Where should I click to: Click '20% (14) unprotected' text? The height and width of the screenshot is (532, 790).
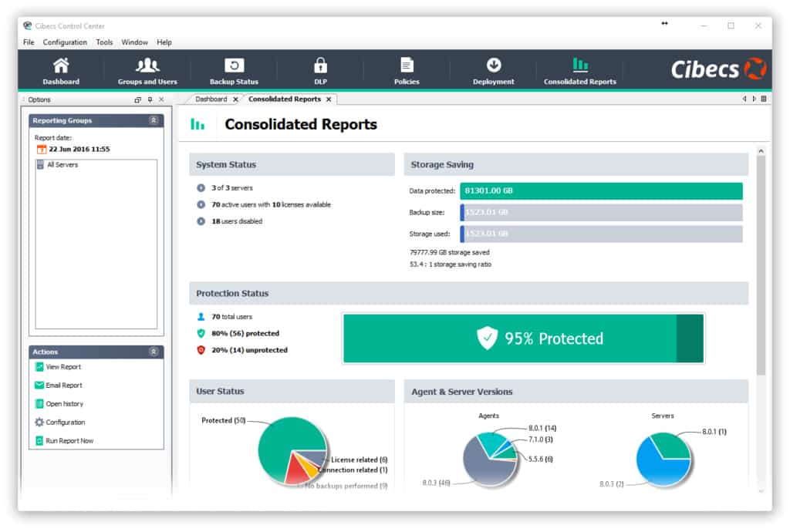tap(249, 350)
